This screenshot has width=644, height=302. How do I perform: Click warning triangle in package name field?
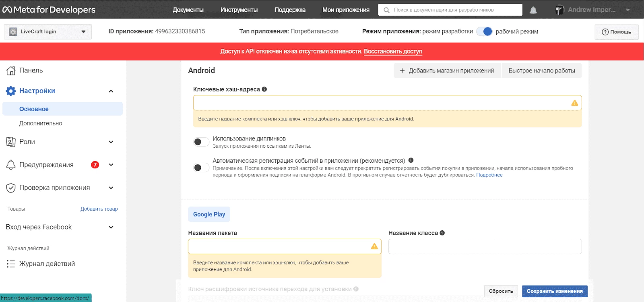point(374,246)
